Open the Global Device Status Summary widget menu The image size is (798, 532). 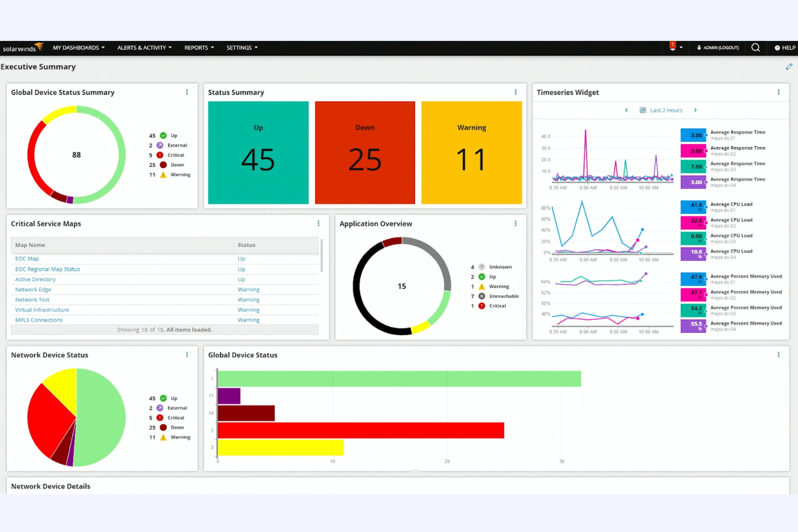(x=187, y=92)
